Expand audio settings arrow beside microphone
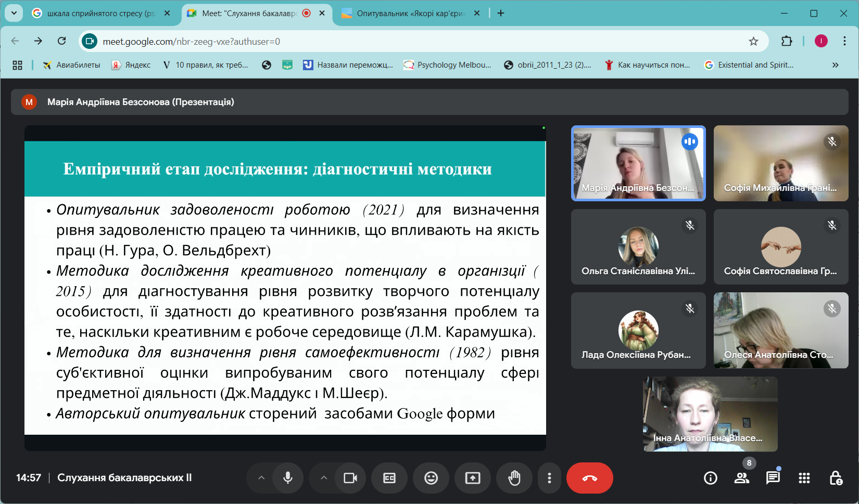 pos(261,478)
